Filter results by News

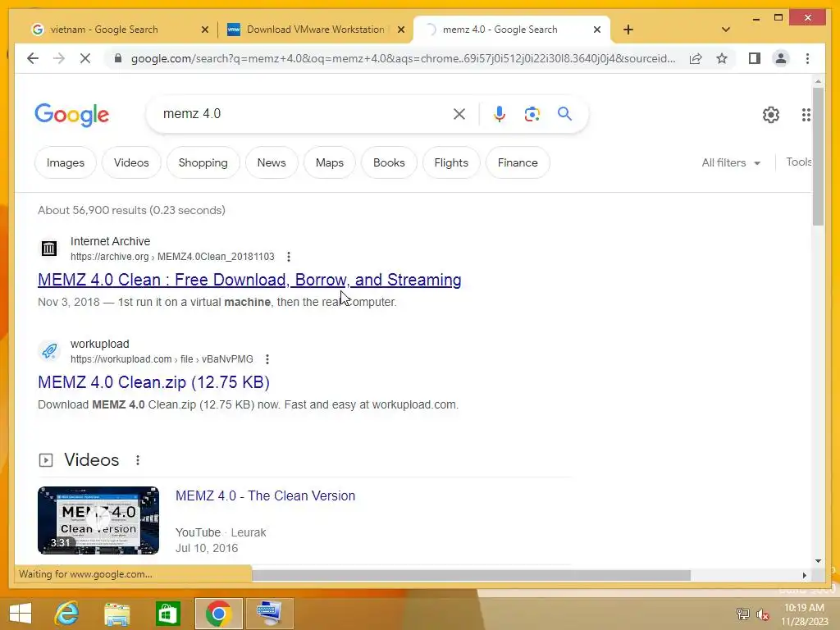[x=272, y=163]
